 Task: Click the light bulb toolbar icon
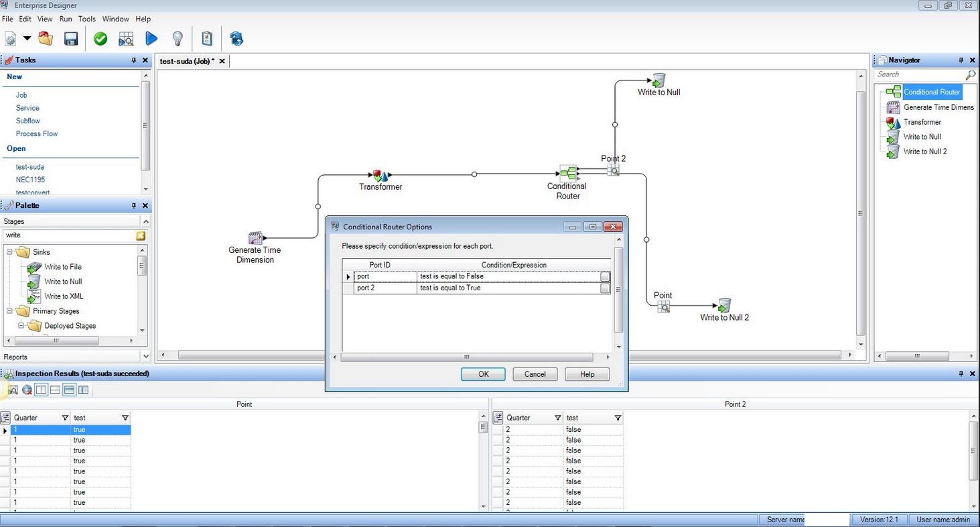click(x=178, y=39)
